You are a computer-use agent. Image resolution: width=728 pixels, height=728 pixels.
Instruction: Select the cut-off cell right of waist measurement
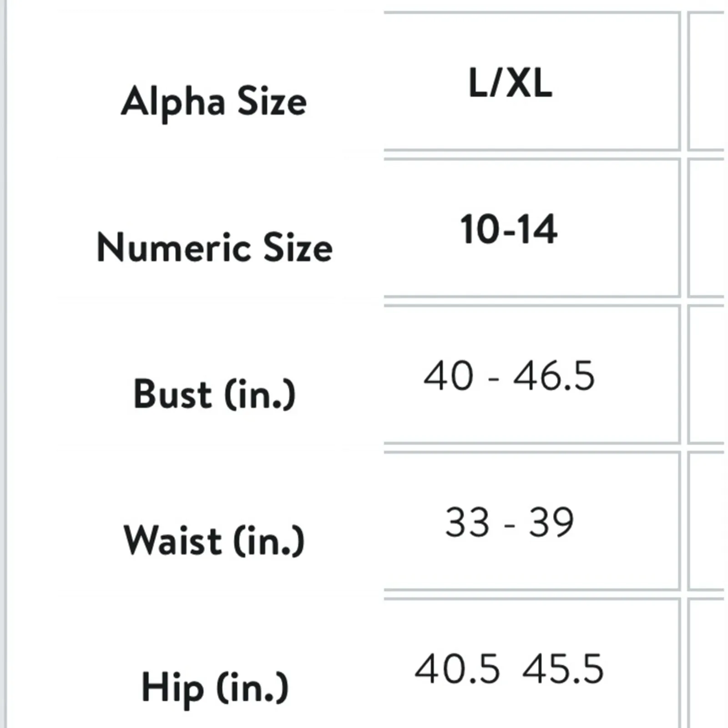point(707,521)
